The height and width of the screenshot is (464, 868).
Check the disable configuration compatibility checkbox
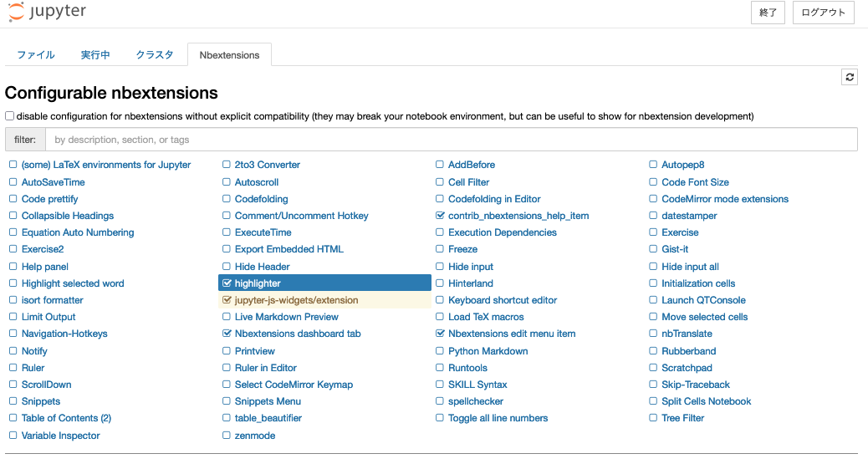9,115
